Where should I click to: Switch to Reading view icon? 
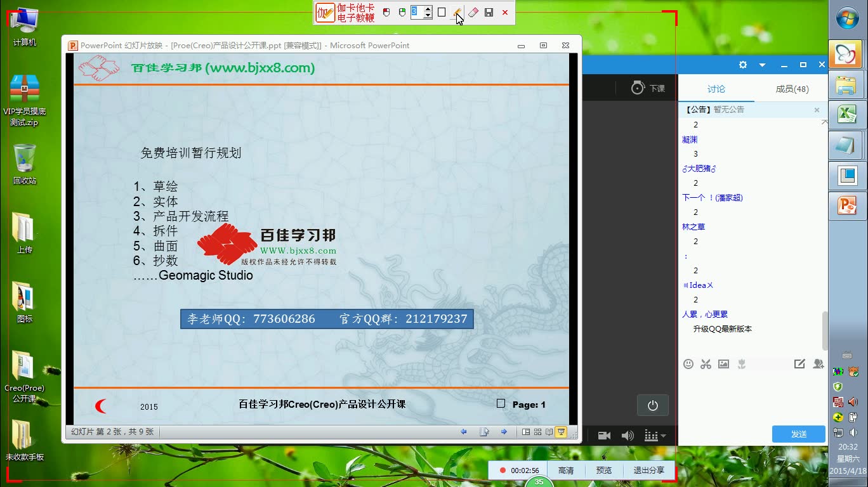click(549, 432)
